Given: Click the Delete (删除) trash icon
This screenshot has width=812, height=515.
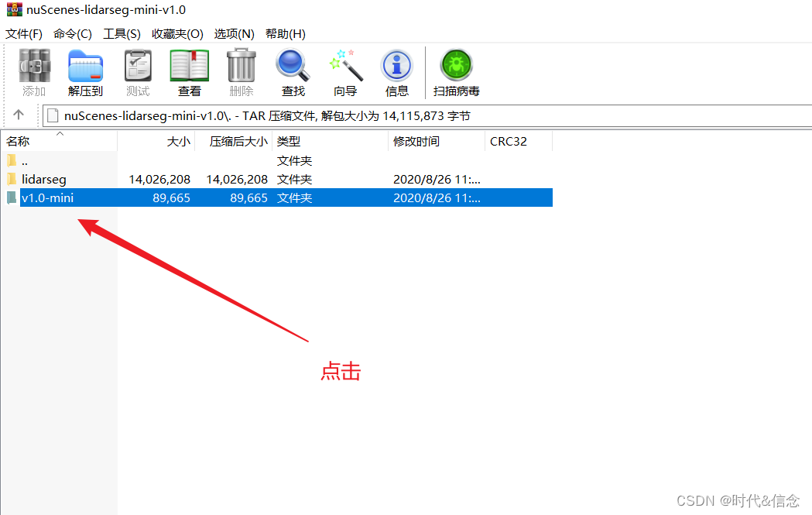Looking at the screenshot, I should click(x=242, y=65).
